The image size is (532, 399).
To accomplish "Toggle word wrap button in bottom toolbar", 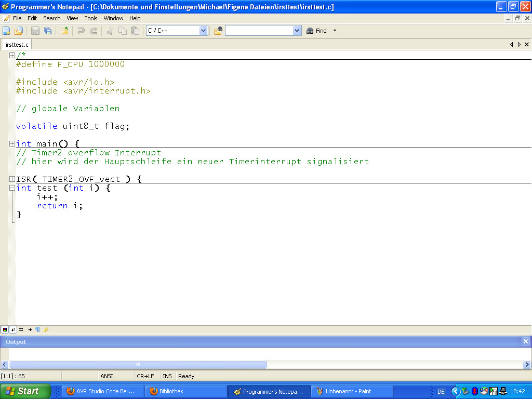I will coord(13,329).
